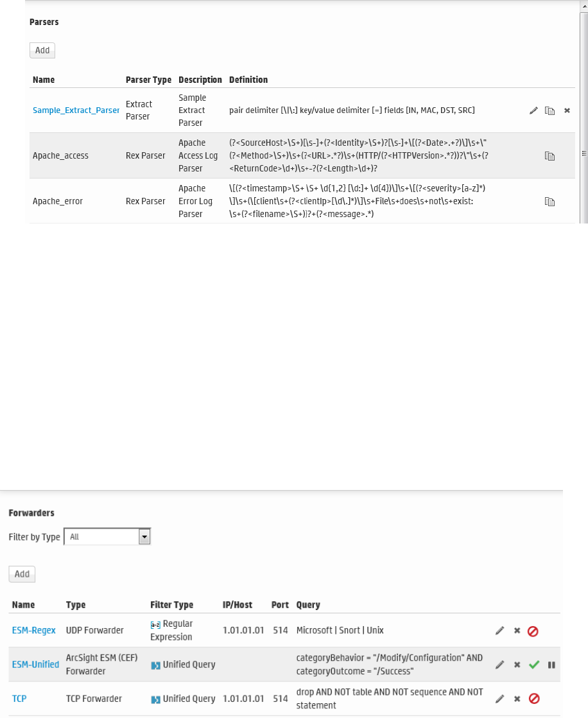Edit the ESM-Unified forwarder
Viewport: 588px width, 718px height.
(x=500, y=665)
